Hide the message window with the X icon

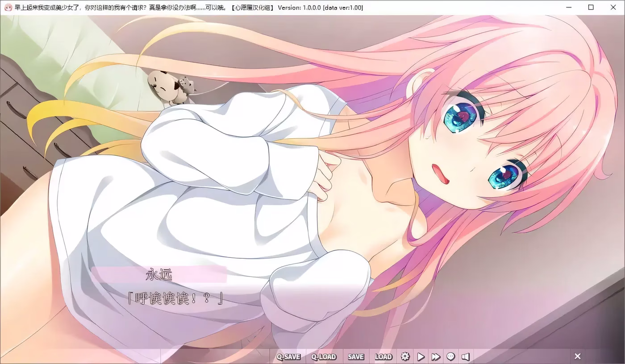(577, 356)
